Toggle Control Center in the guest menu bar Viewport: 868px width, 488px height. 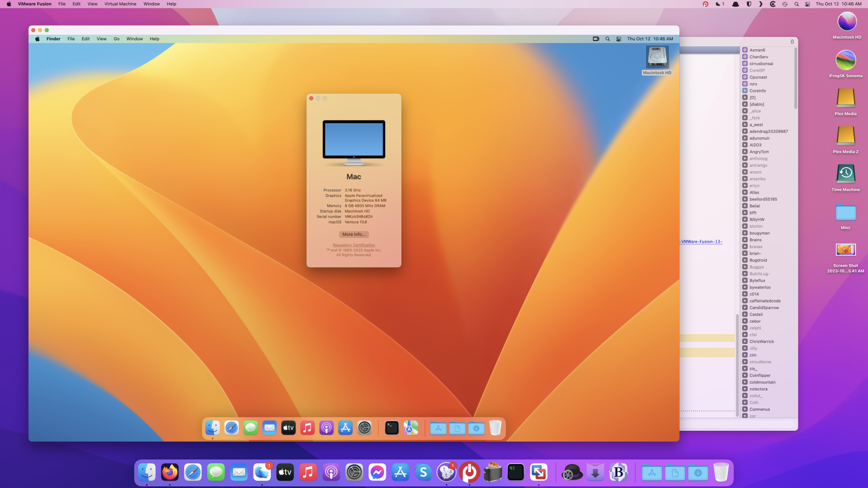coord(619,39)
